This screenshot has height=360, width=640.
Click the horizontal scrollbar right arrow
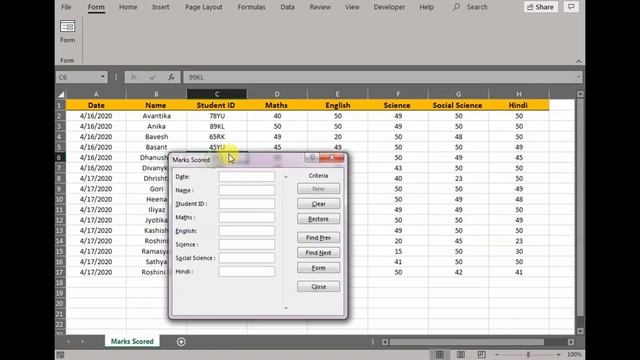[x=571, y=342]
